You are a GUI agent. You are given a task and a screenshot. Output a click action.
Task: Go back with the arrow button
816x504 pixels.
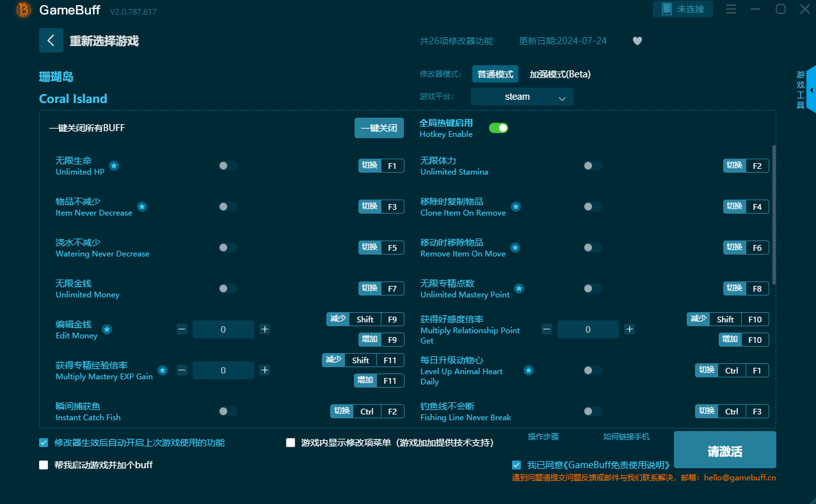[x=51, y=40]
